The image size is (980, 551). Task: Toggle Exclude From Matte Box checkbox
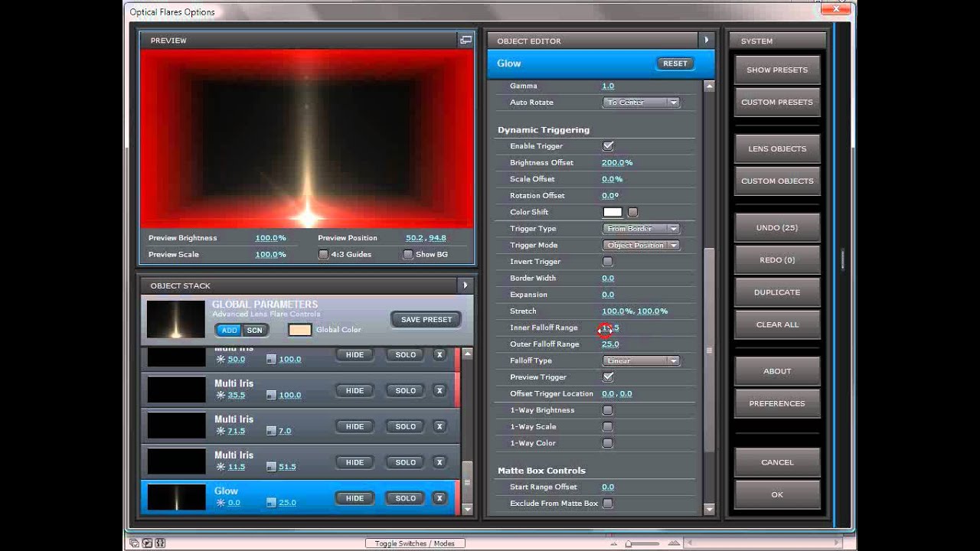(608, 504)
